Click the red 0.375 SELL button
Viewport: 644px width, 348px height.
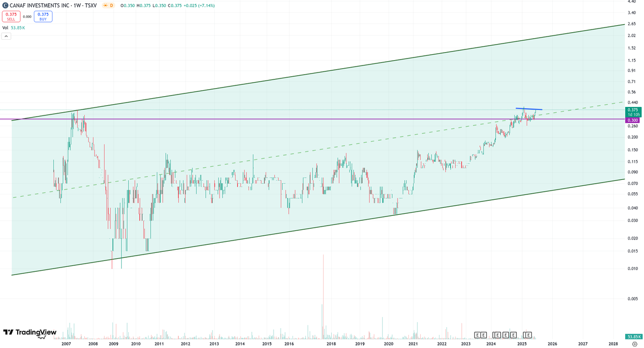[11, 17]
